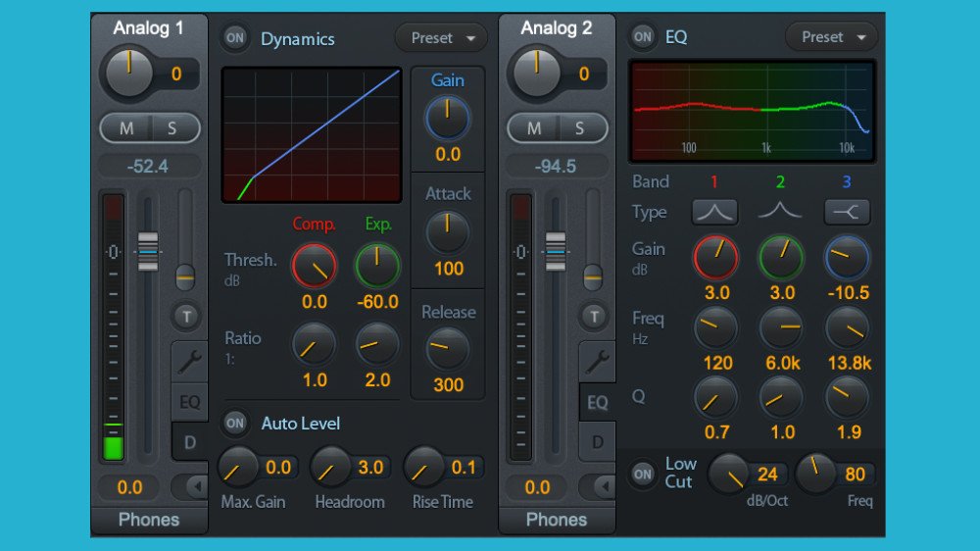Open Analog 2 wrench settings icon
The image size is (980, 551).
(x=597, y=362)
